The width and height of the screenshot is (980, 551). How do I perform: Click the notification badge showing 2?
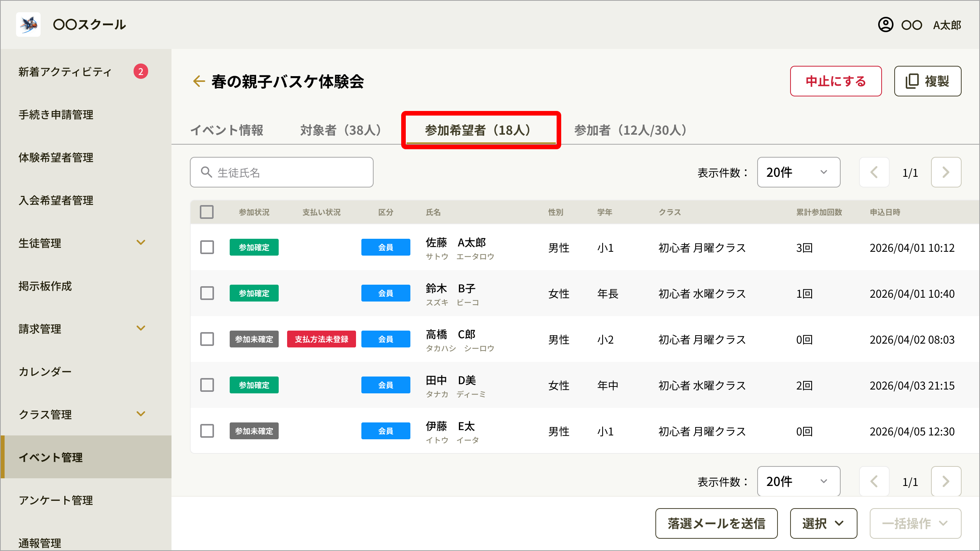point(141,72)
